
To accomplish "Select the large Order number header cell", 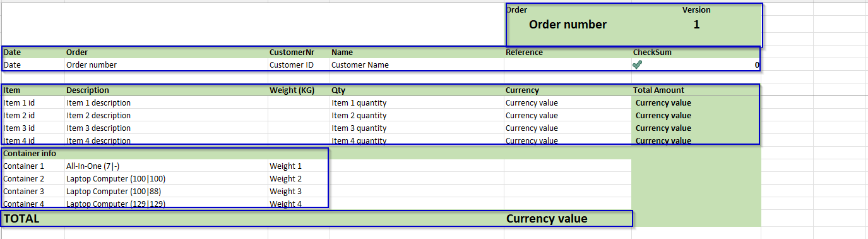I will pyautogui.click(x=568, y=25).
